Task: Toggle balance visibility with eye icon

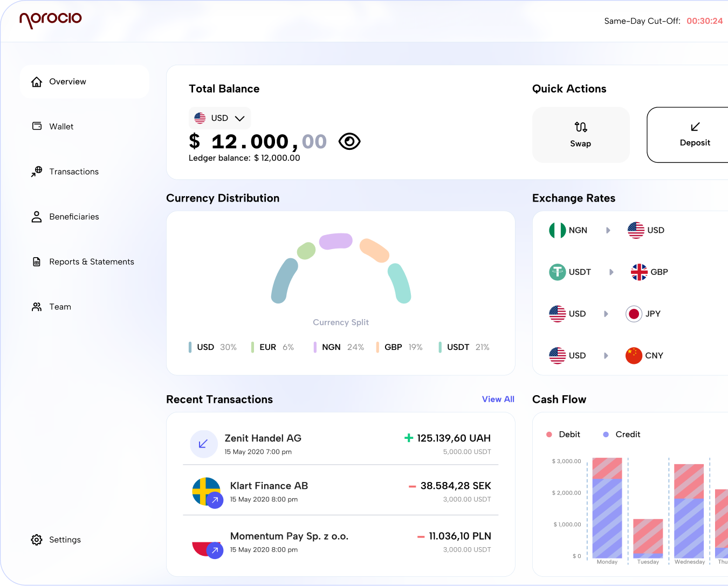Action: click(349, 141)
